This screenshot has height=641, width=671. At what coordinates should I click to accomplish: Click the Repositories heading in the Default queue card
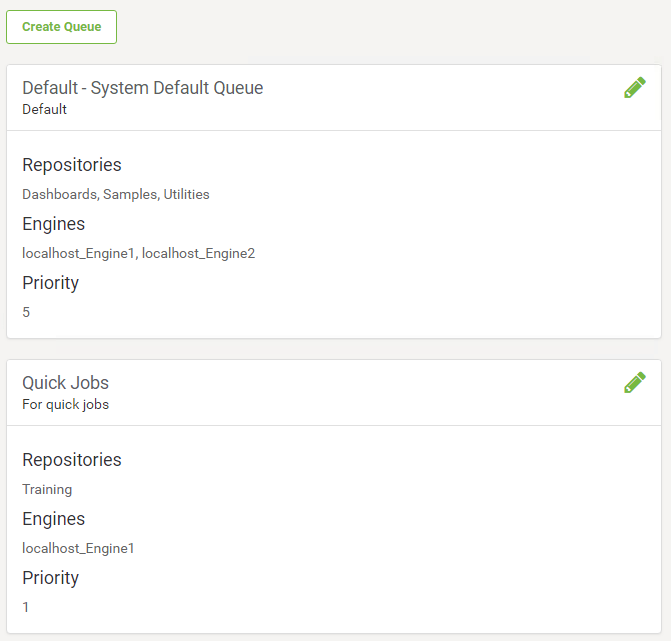coord(72,165)
